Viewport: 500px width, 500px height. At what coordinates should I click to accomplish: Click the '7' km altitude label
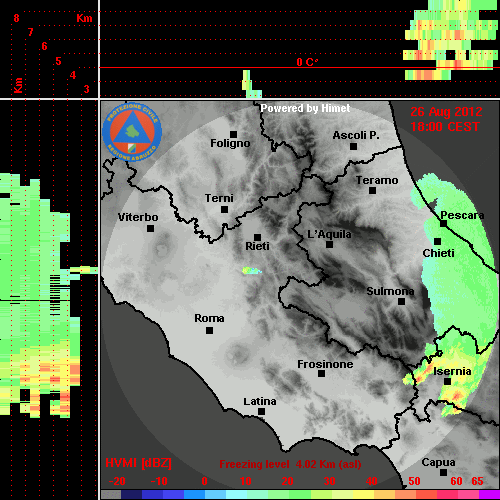tap(30, 32)
